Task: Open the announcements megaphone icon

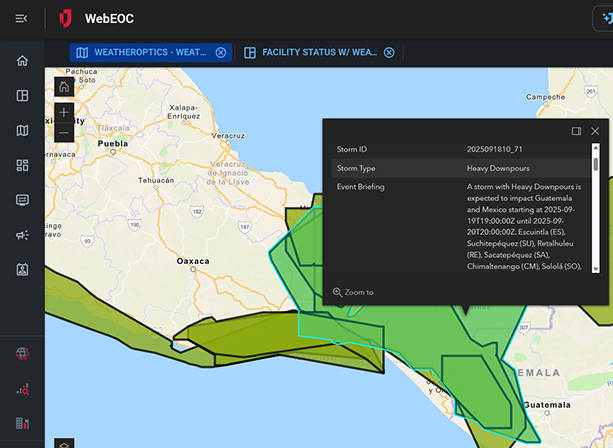Action: coord(22,235)
